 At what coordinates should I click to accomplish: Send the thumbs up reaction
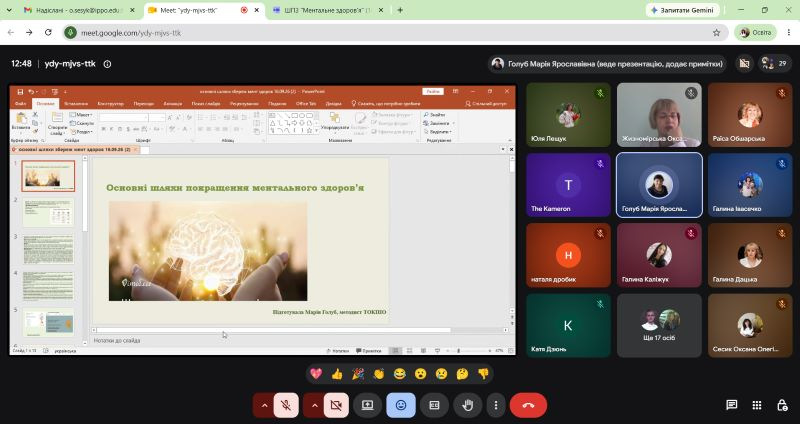tap(337, 374)
